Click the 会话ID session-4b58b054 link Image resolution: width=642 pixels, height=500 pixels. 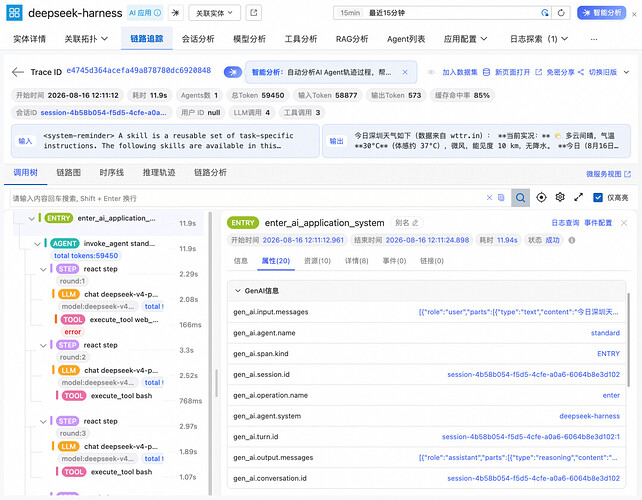103,113
